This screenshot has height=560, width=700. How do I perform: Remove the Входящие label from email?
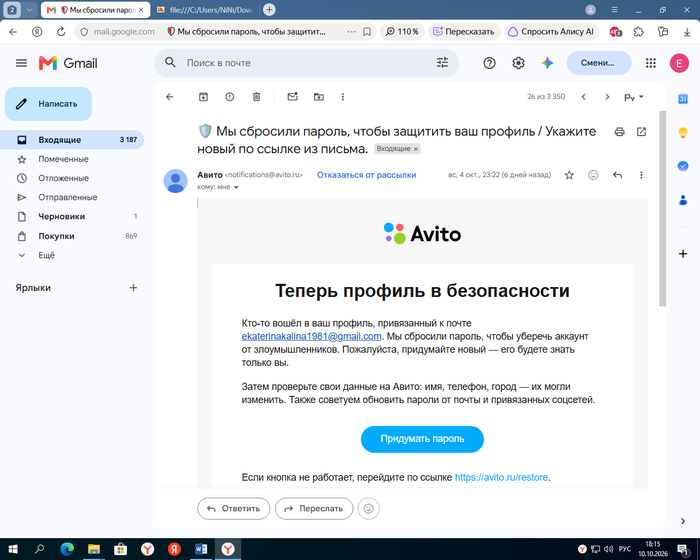tap(416, 149)
